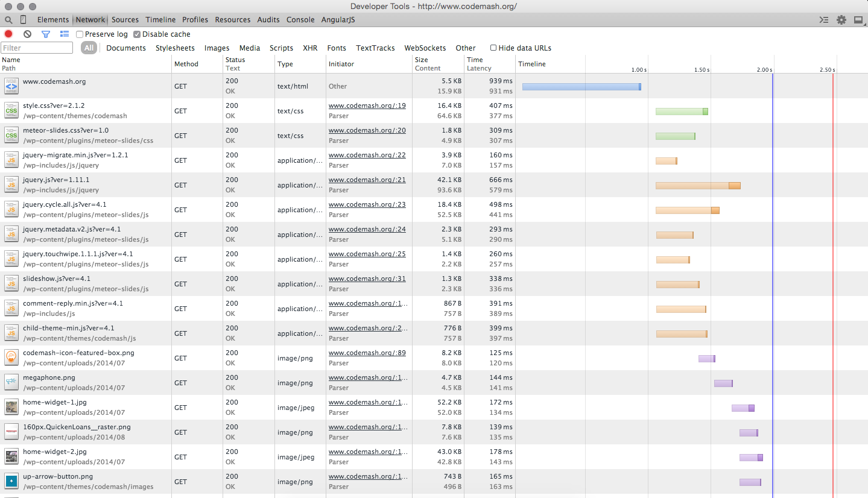Select the home-widget-2.jpg request name

[55, 452]
